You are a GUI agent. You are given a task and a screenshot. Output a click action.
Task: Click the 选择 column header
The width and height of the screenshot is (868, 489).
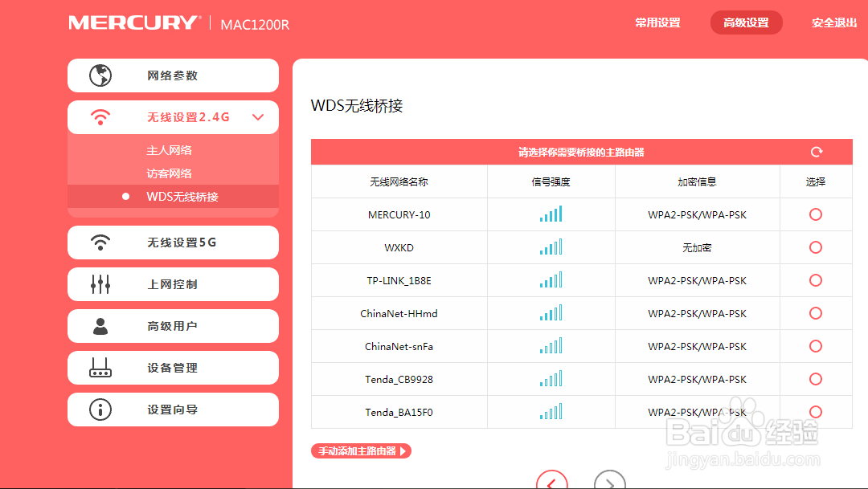point(816,182)
